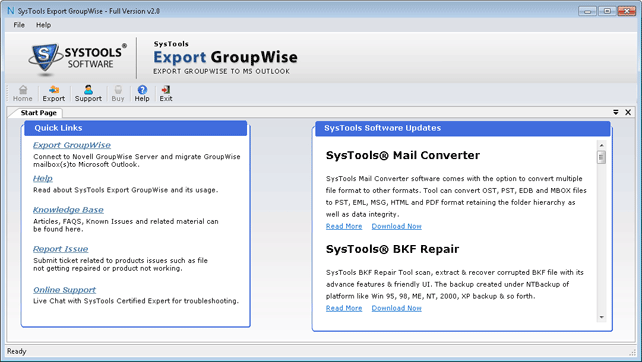This screenshot has width=642, height=362.
Task: Click Download Now under BKF Repair
Action: [x=396, y=308]
